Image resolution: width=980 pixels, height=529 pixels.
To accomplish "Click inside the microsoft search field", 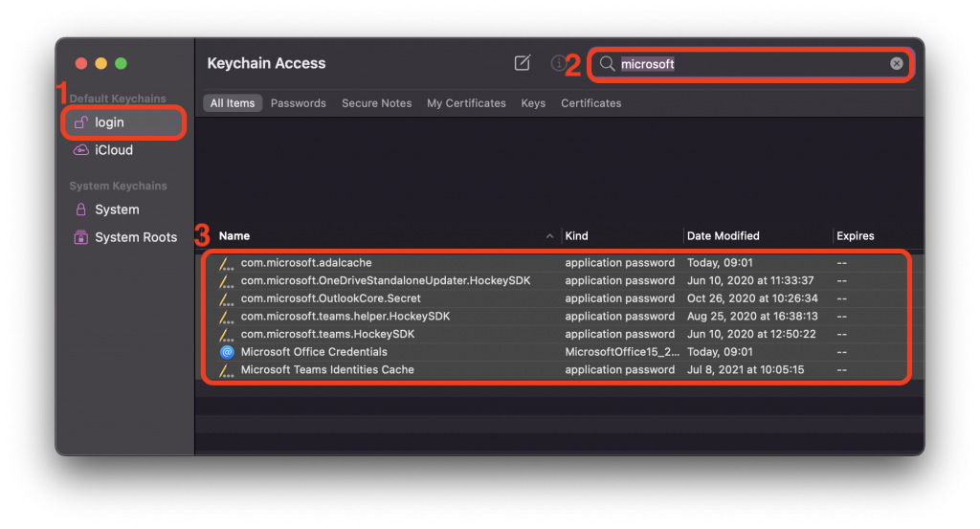I will [750, 64].
